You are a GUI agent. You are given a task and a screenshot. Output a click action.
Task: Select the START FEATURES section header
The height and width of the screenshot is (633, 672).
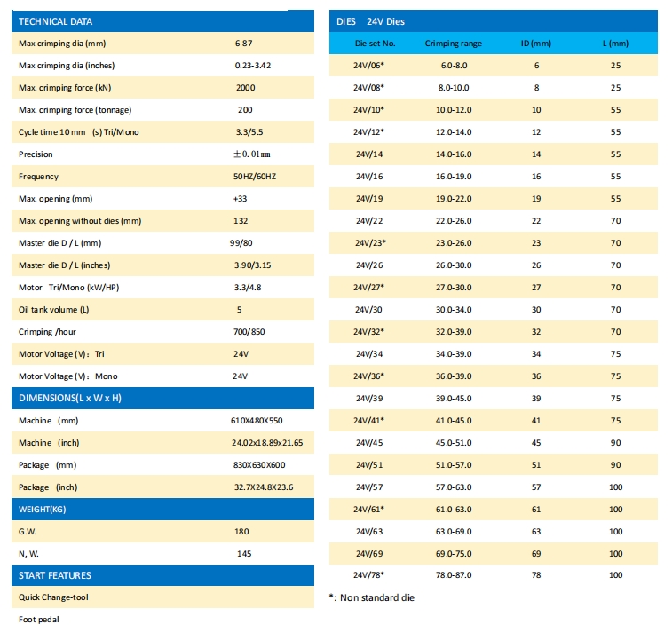click(x=55, y=575)
